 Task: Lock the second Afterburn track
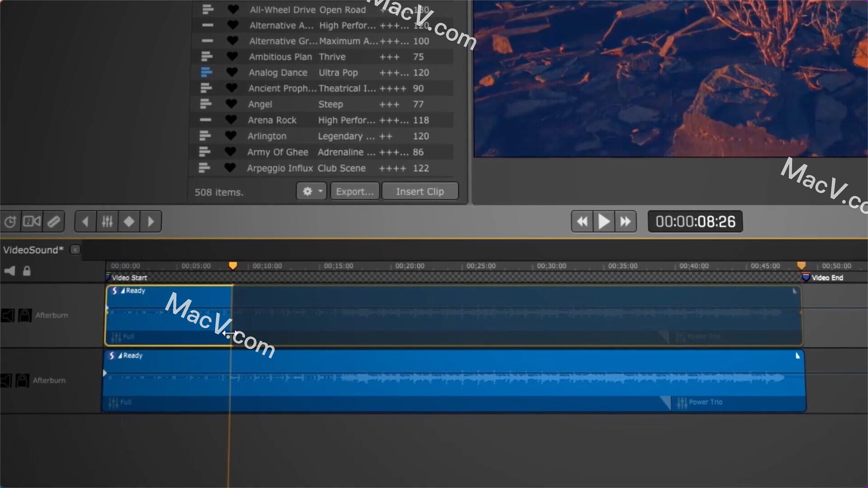tap(22, 380)
